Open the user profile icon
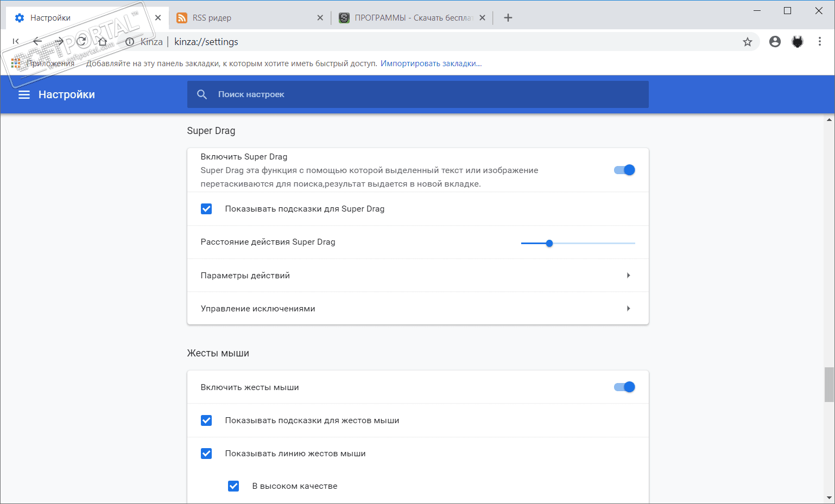This screenshot has width=835, height=504. pos(775,42)
